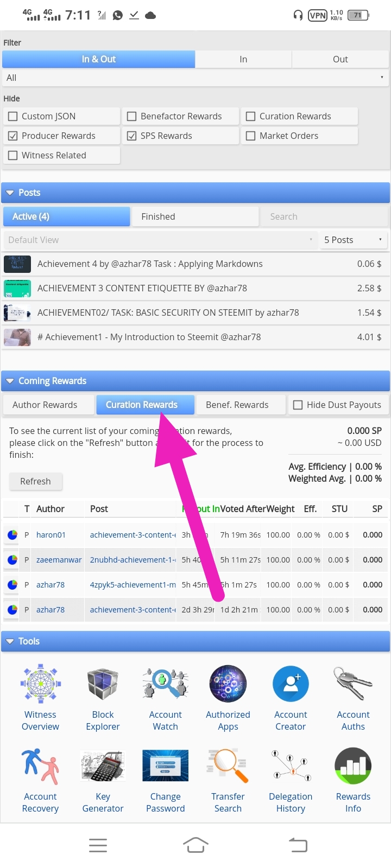Toggle Custom JSON checkbox

click(x=13, y=116)
